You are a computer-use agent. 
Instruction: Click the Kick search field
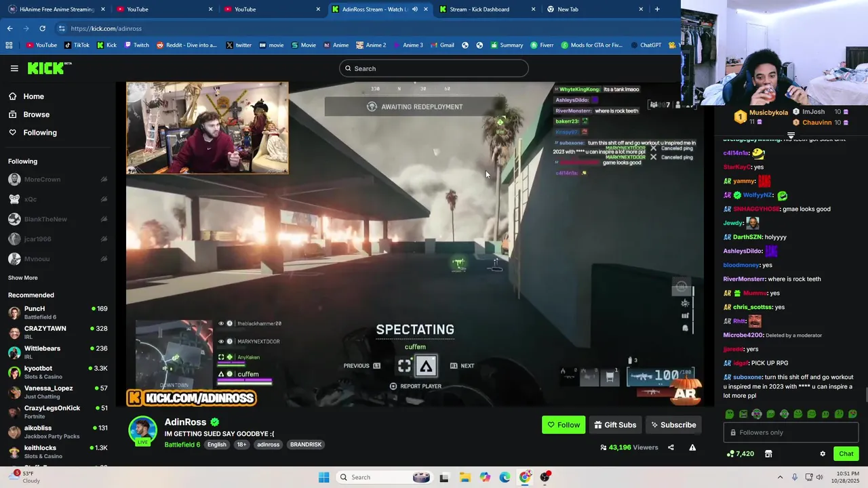pyautogui.click(x=434, y=68)
